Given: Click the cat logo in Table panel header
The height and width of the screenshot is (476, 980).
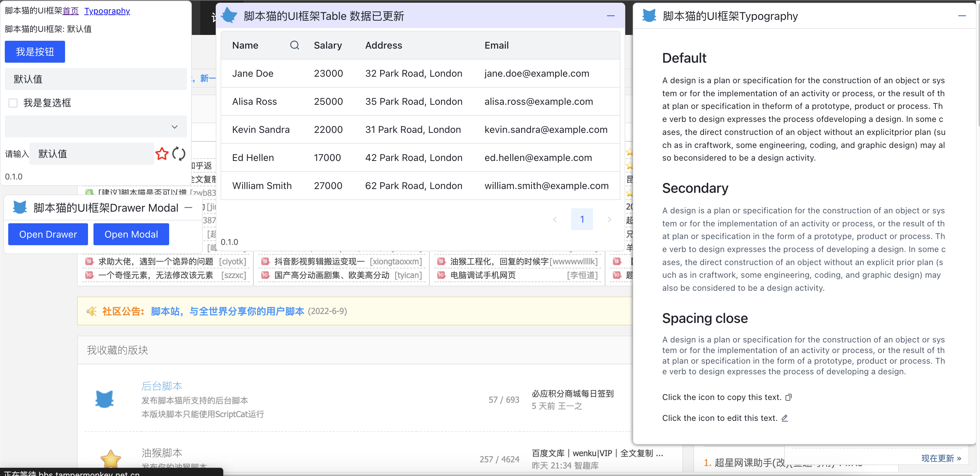Looking at the screenshot, I should [x=229, y=16].
